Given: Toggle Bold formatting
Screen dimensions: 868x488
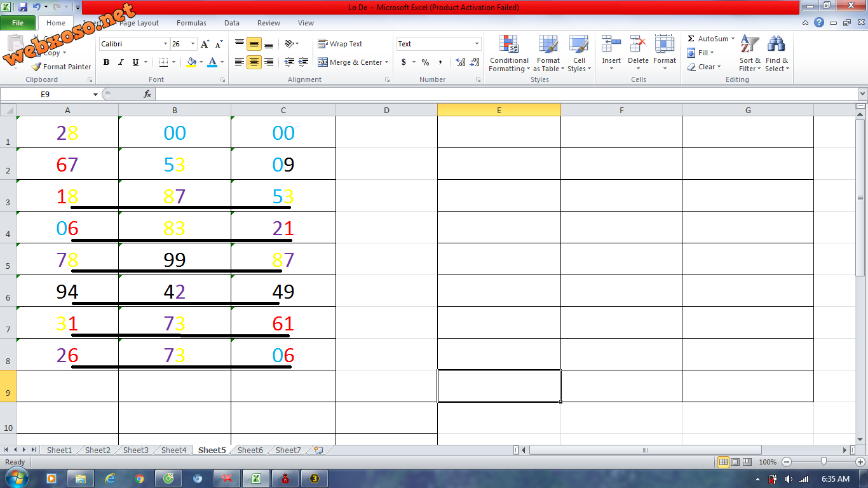Looking at the screenshot, I should pos(106,62).
